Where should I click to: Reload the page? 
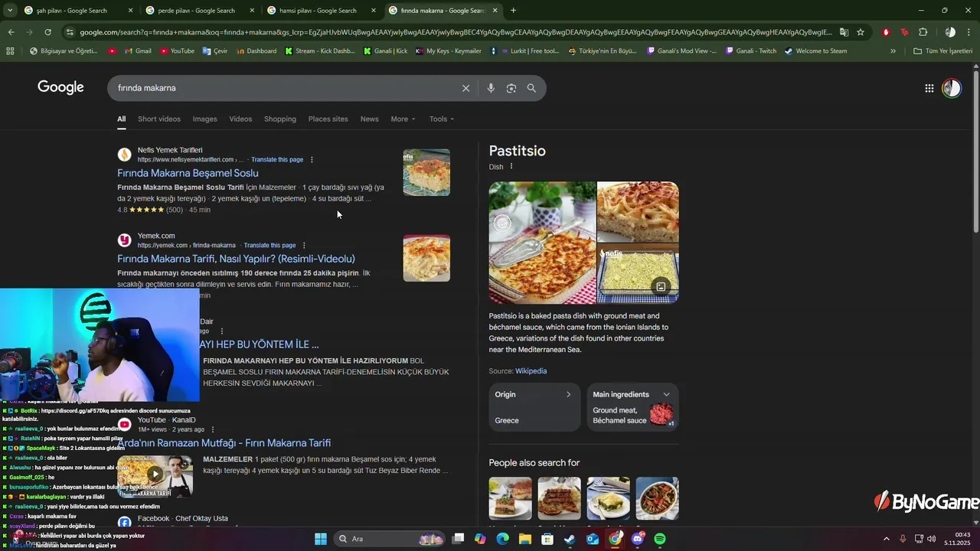(x=47, y=32)
